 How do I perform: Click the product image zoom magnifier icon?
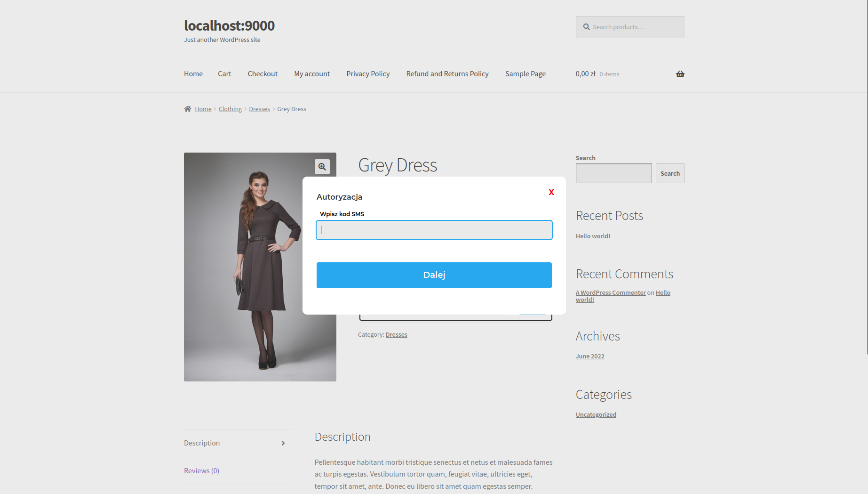click(x=322, y=167)
